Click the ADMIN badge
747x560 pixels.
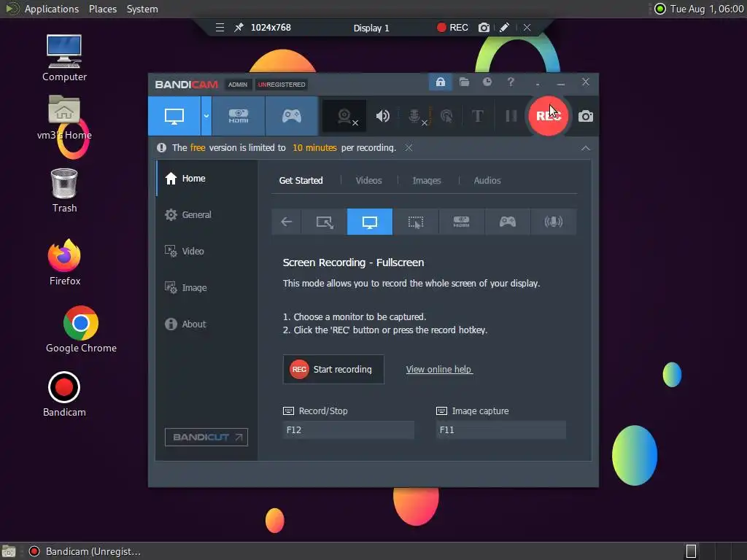237,85
